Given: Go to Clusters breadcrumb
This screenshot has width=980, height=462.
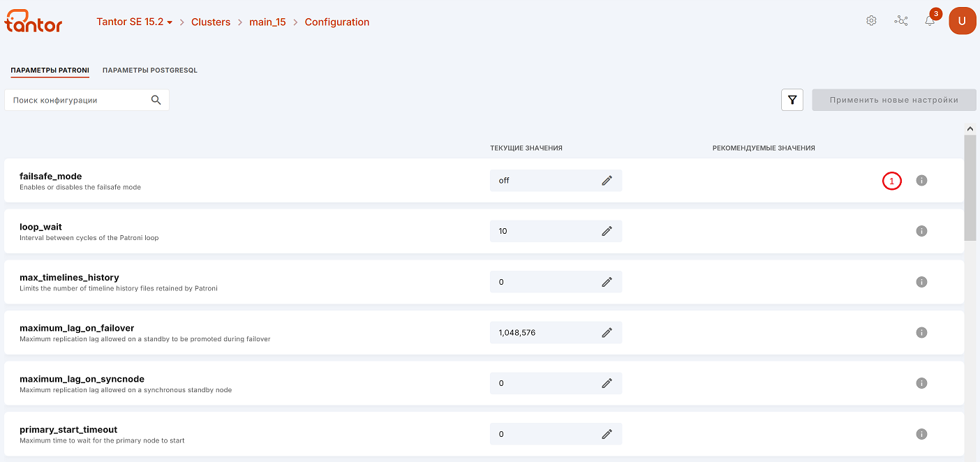Looking at the screenshot, I should [x=211, y=22].
